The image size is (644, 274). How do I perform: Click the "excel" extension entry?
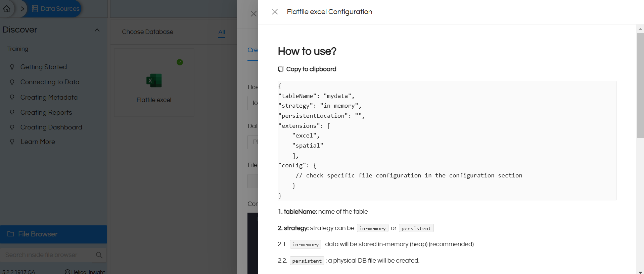[306, 135]
